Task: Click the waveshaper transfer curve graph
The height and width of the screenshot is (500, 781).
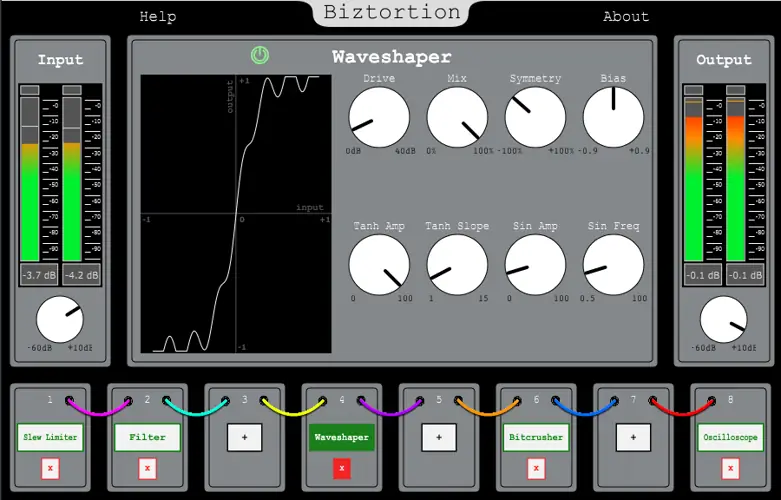Action: coord(236,214)
